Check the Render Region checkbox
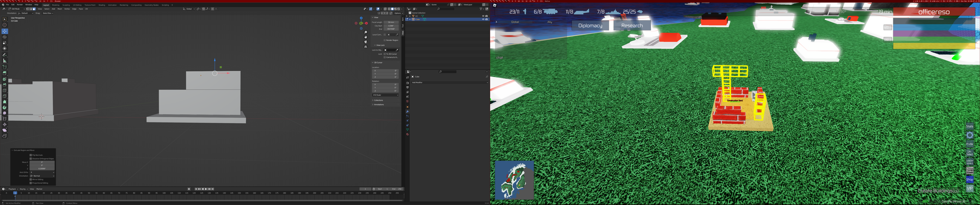 (385, 40)
